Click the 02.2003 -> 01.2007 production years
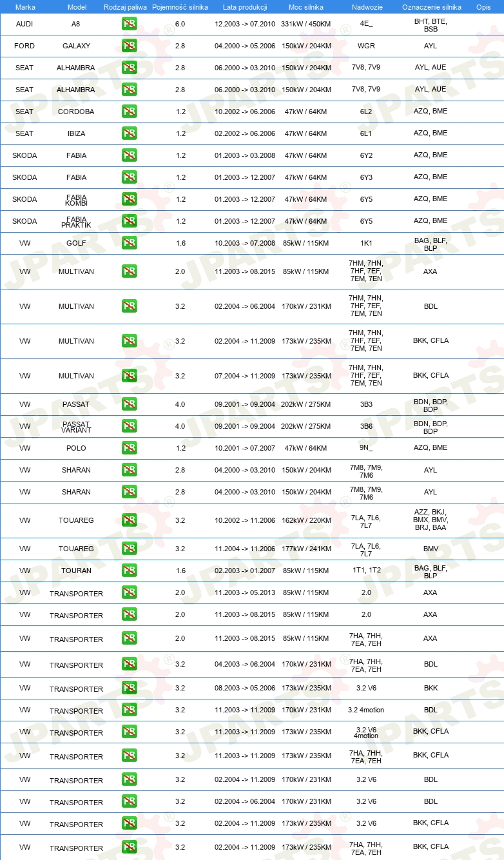Screen dimensions: 504x860 click(x=245, y=571)
